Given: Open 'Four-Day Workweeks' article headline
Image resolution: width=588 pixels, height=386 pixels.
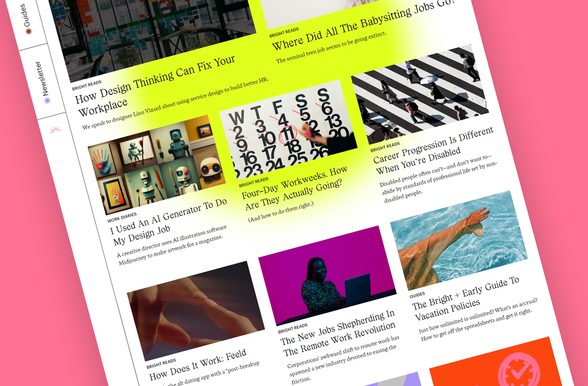Looking at the screenshot, I should [294, 188].
